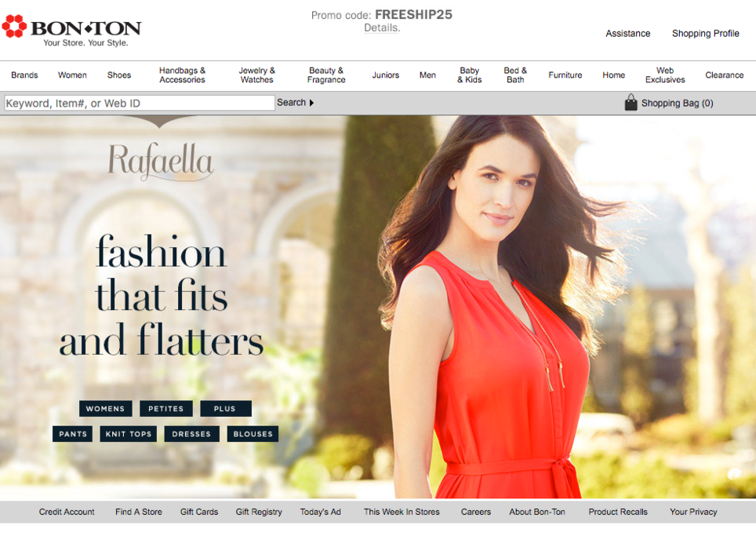Open Your Privacy link

[693, 512]
